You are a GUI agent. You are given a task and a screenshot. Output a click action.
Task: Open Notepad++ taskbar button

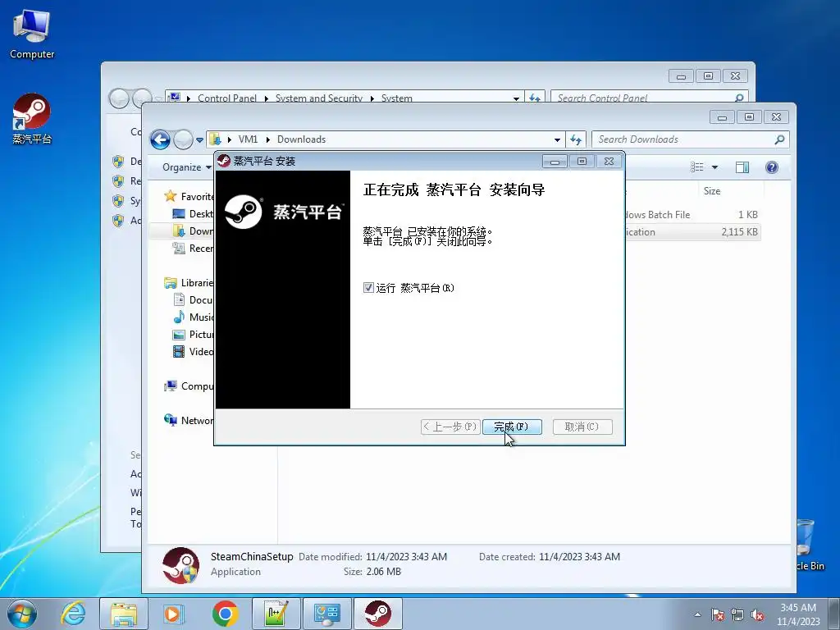point(276,614)
